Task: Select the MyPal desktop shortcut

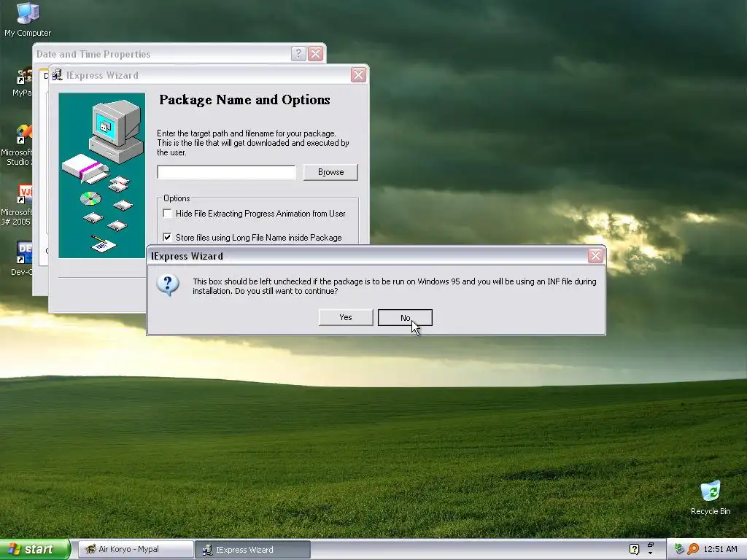Action: coord(23,82)
